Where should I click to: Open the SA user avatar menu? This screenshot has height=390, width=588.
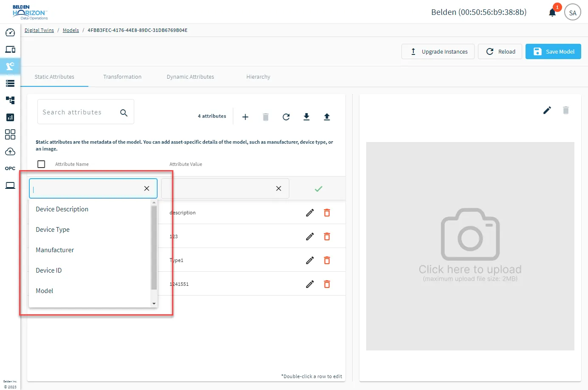click(573, 12)
